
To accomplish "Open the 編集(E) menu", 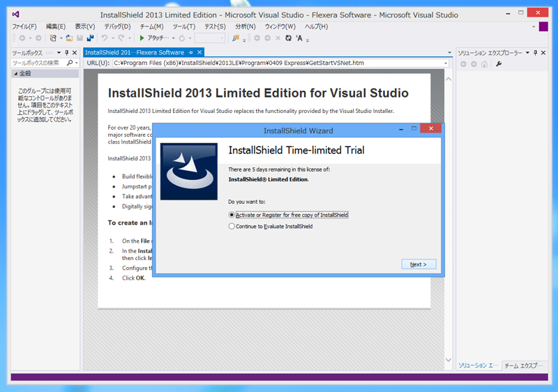I will 56,27.
